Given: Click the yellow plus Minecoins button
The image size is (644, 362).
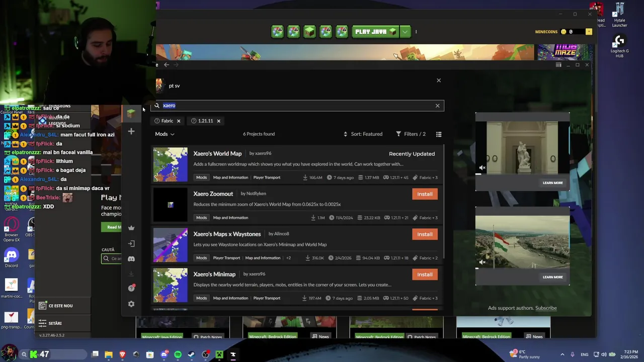Looking at the screenshot, I should [x=589, y=32].
